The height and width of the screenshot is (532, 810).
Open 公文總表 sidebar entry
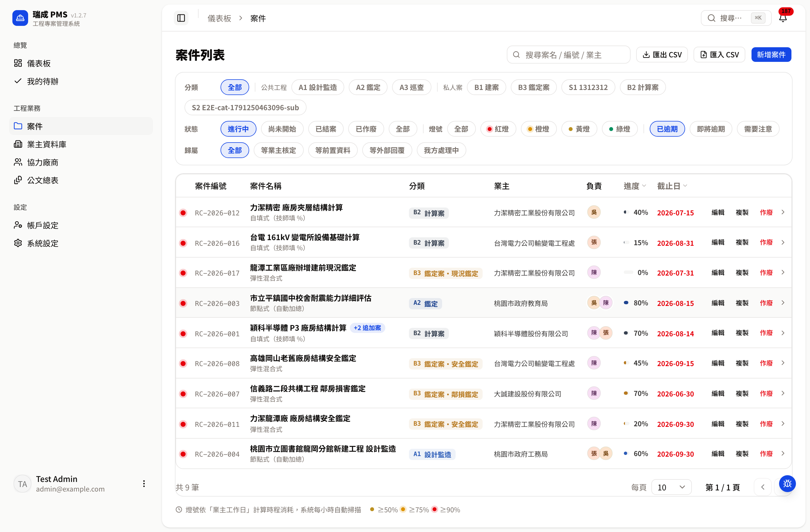point(81,180)
